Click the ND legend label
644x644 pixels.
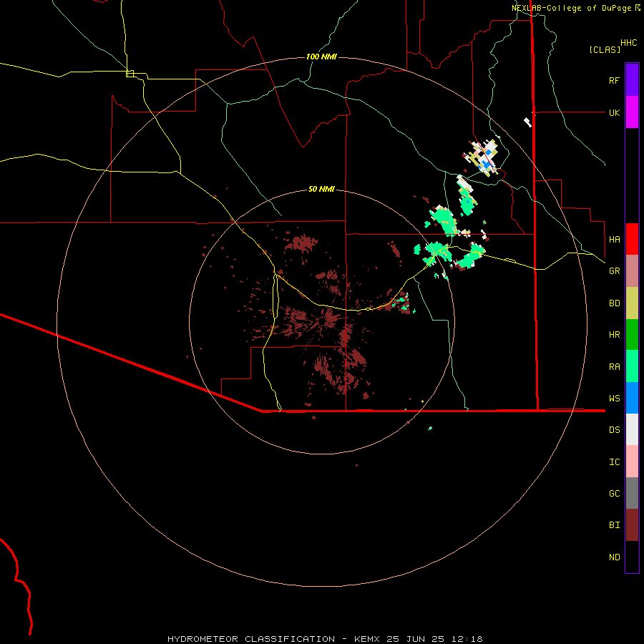click(x=614, y=557)
